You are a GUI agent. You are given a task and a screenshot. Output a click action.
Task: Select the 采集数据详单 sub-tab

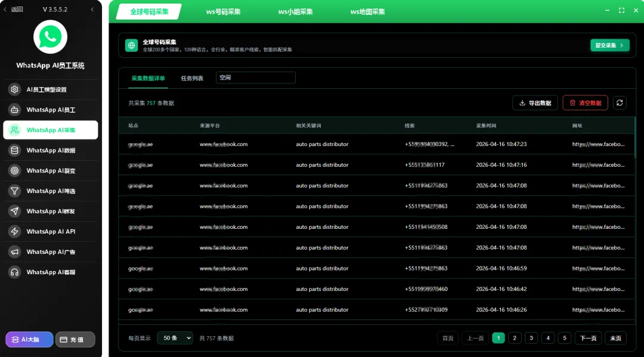[x=148, y=78]
